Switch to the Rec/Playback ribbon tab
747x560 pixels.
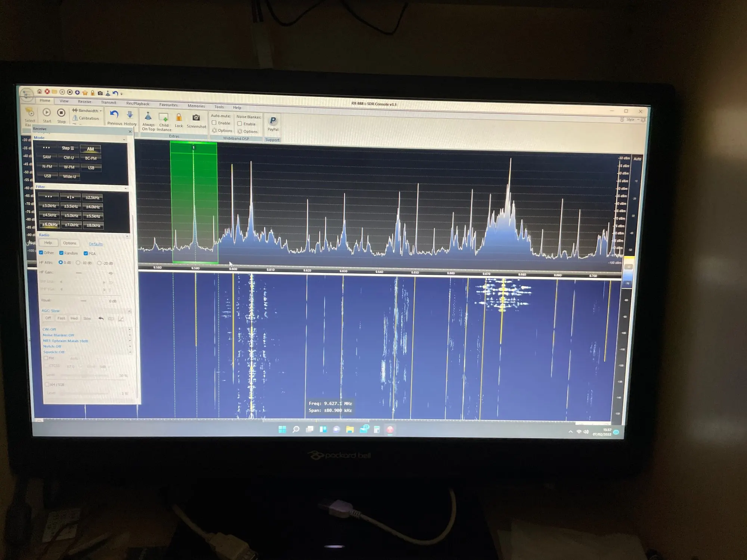pyautogui.click(x=137, y=104)
